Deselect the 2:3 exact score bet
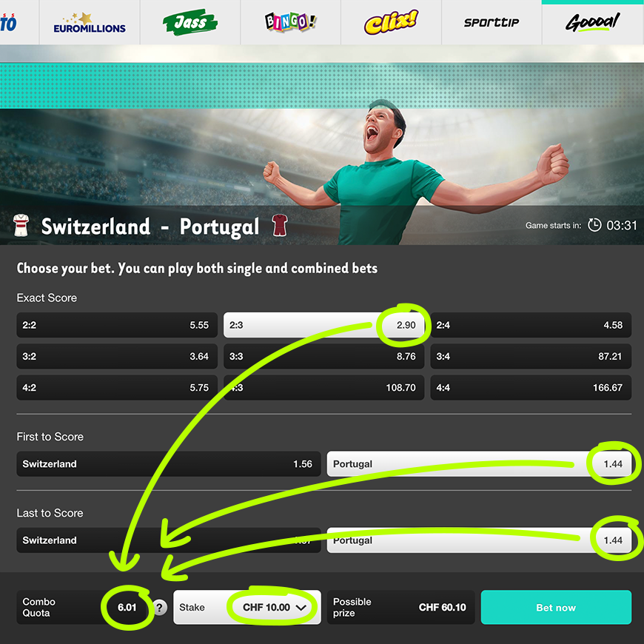Viewport: 644px width, 644px height. pyautogui.click(x=323, y=325)
